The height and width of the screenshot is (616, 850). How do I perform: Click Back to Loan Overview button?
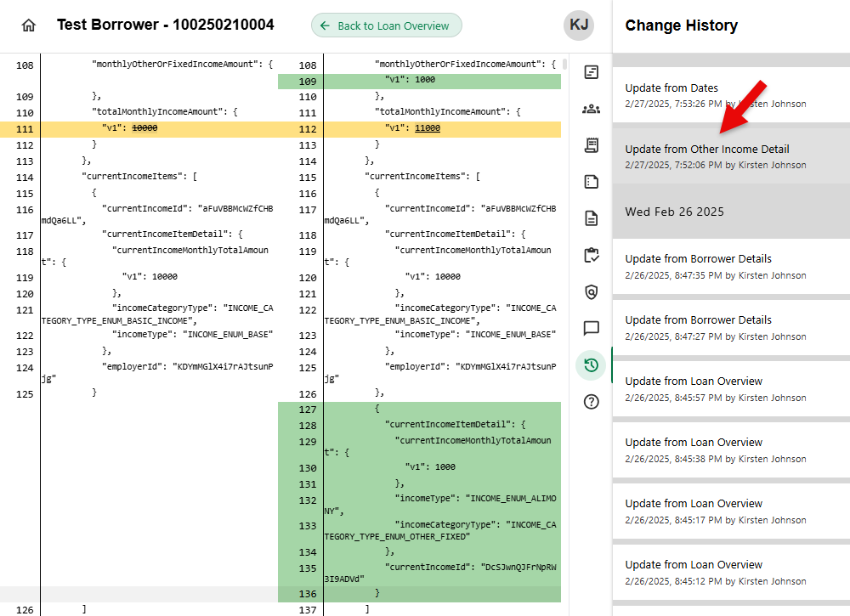click(387, 25)
